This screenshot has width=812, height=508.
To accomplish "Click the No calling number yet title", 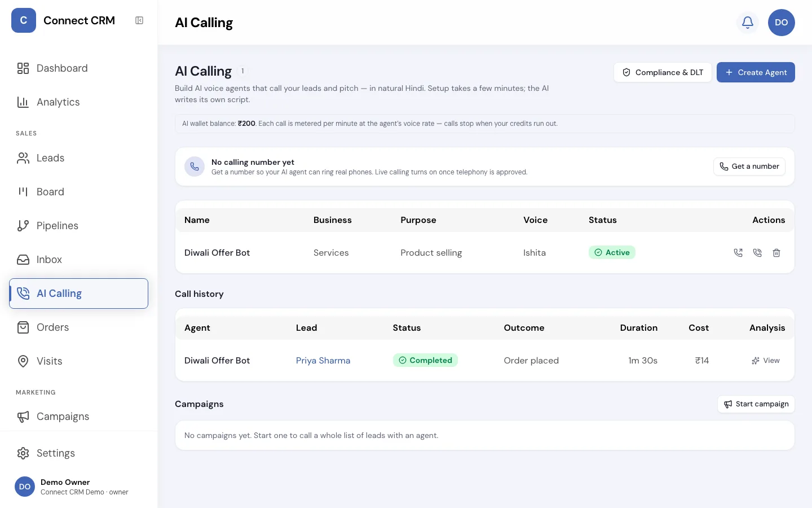I will point(253,162).
